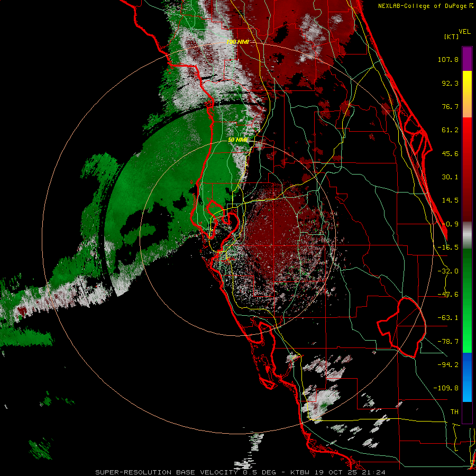The image size is (476, 476).
Task: Click the yellow-orange segment of color bar
Action: 467,94
